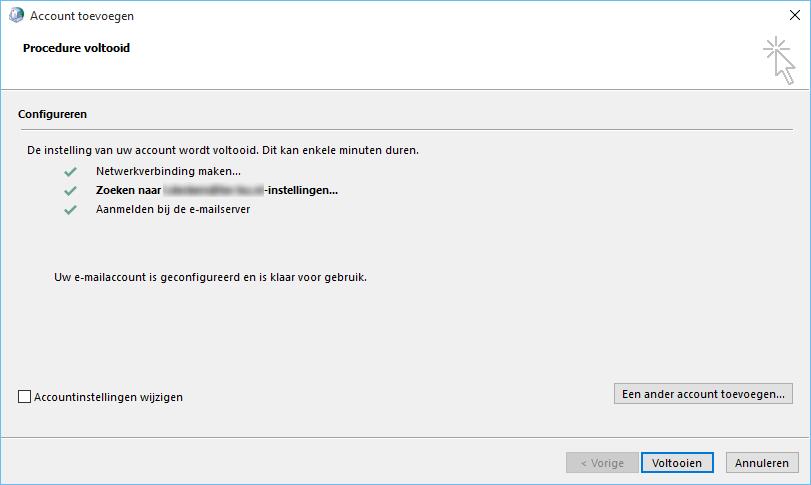This screenshot has height=485, width=811.
Task: Click the Procedure voltooid heading
Action: click(x=76, y=48)
